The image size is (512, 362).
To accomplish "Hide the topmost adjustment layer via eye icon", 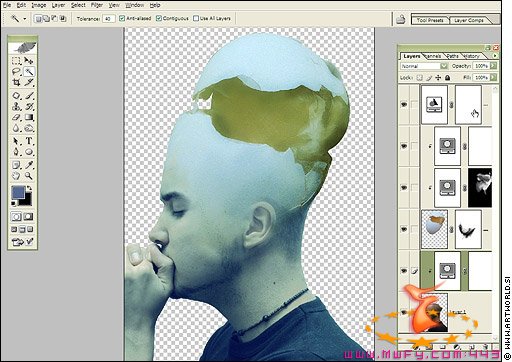I will (404, 104).
